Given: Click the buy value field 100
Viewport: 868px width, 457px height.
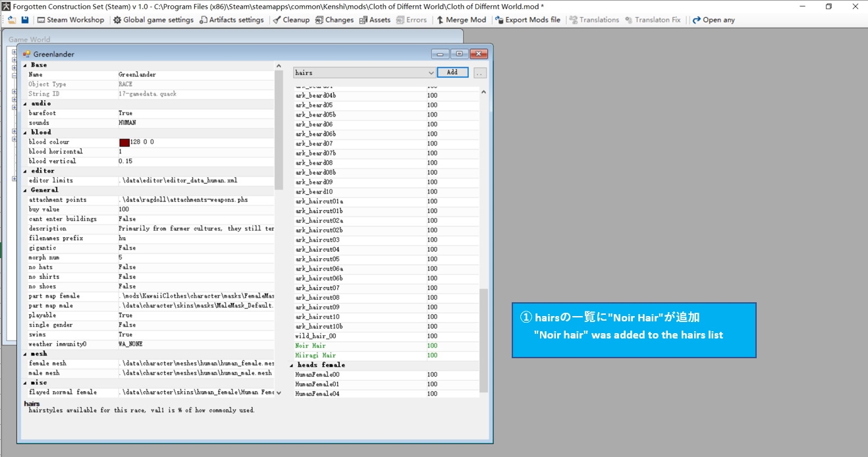Looking at the screenshot, I should tap(124, 209).
